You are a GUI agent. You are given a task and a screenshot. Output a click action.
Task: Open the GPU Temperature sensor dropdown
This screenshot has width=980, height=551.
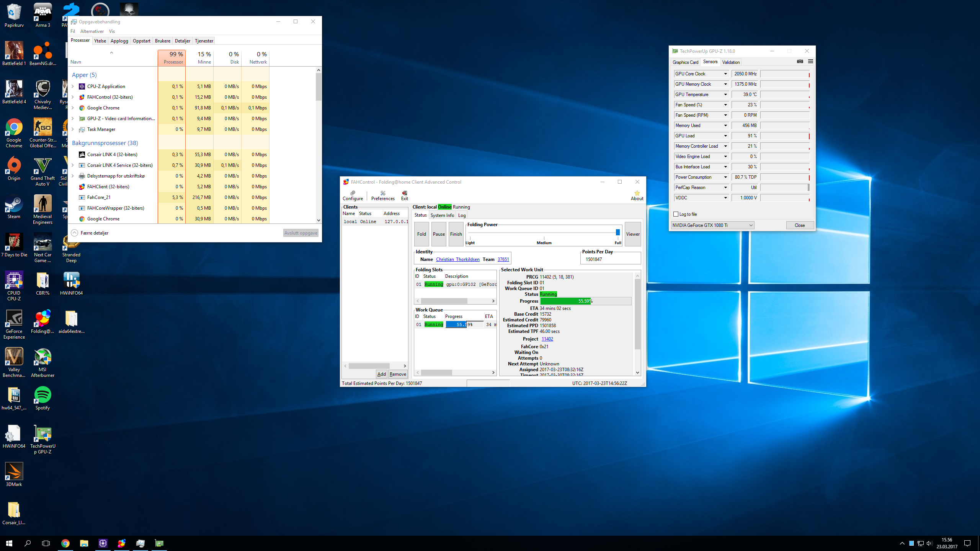tap(725, 95)
